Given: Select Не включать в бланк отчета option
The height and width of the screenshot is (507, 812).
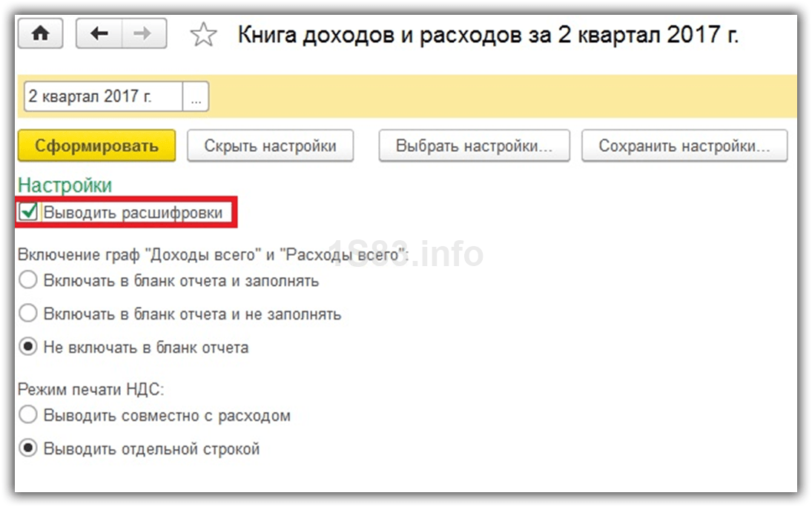Looking at the screenshot, I should click(x=28, y=348).
